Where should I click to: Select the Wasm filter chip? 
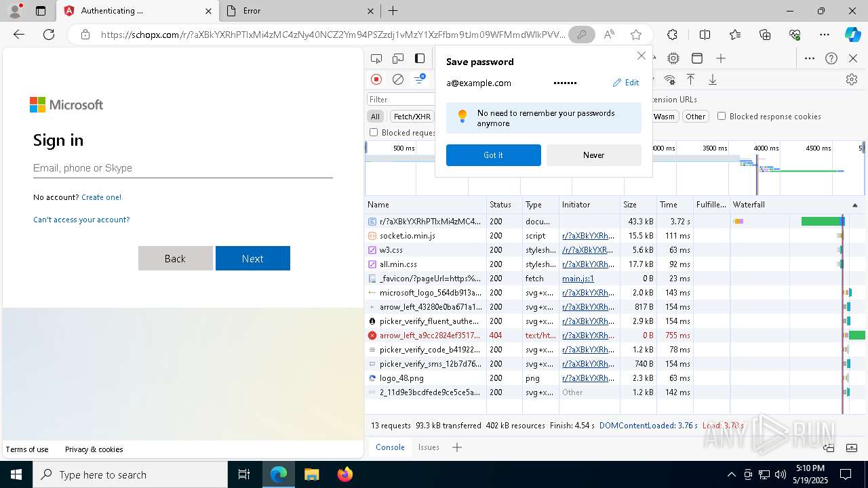point(664,117)
